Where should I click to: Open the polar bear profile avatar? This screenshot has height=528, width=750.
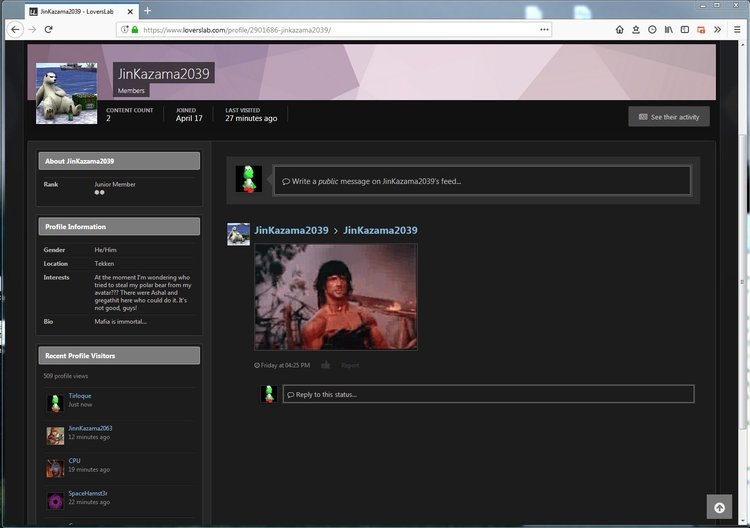[x=66, y=93]
